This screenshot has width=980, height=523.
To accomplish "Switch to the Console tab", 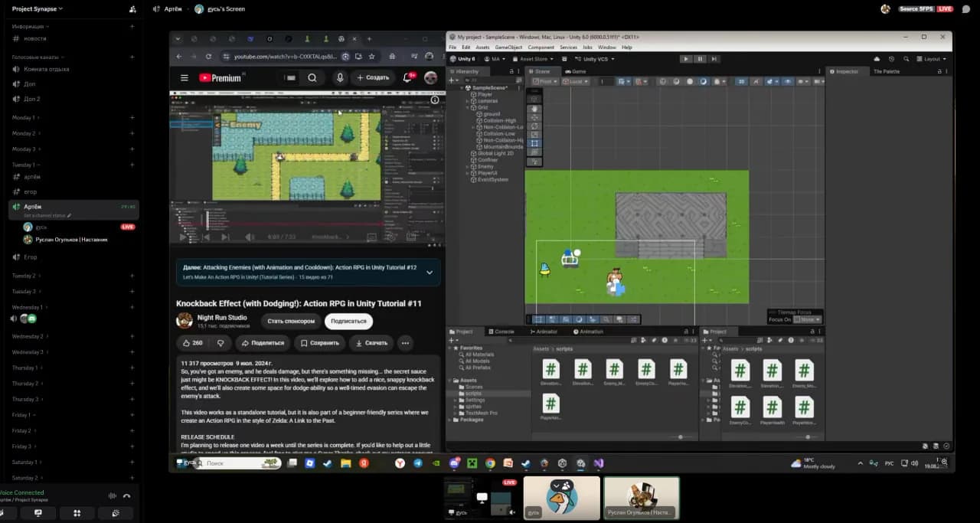I will pyautogui.click(x=501, y=332).
